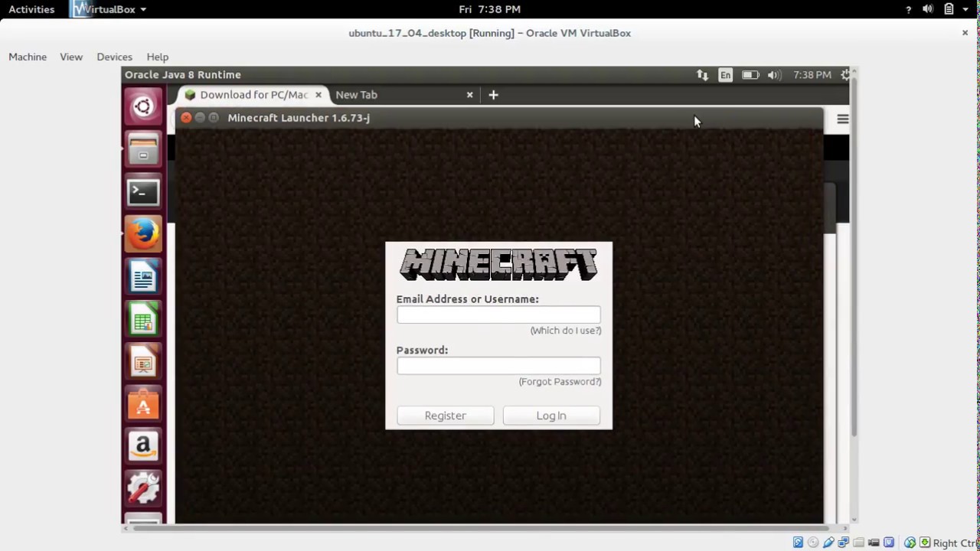
Task: Open System Settings from the launcher
Action: click(x=143, y=490)
